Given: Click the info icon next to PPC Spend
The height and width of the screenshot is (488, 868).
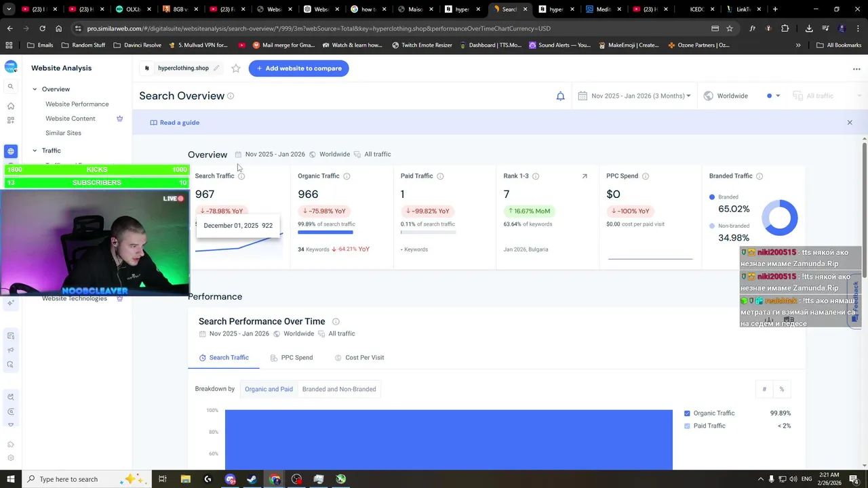Looking at the screenshot, I should coord(646,176).
